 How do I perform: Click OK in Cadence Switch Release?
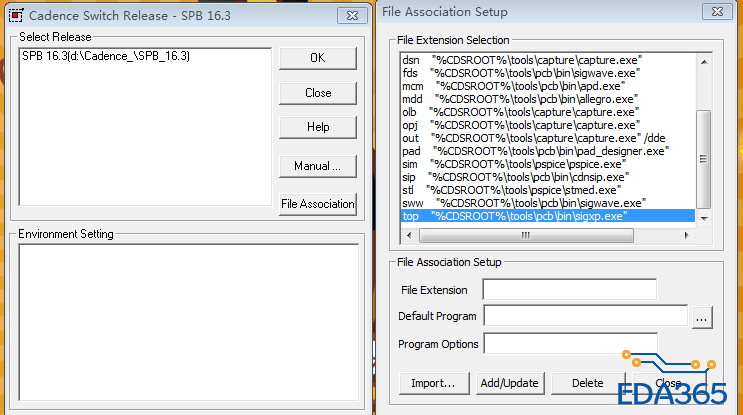(317, 58)
